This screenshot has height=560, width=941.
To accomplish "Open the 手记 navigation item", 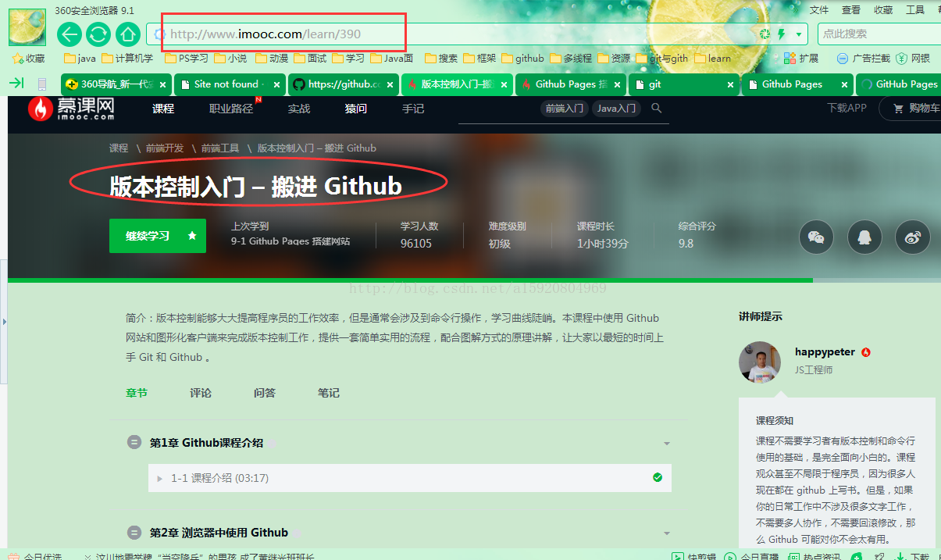I will pyautogui.click(x=413, y=109).
